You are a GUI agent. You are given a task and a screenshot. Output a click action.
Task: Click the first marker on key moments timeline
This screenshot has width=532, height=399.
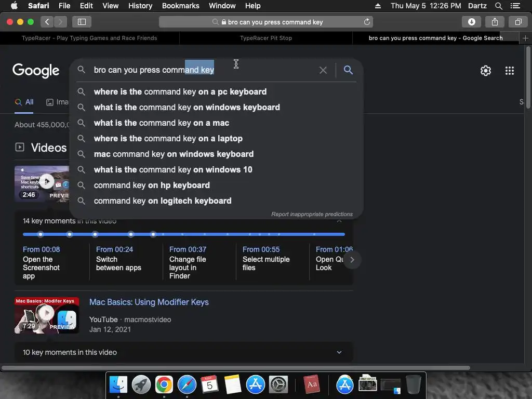tap(41, 234)
